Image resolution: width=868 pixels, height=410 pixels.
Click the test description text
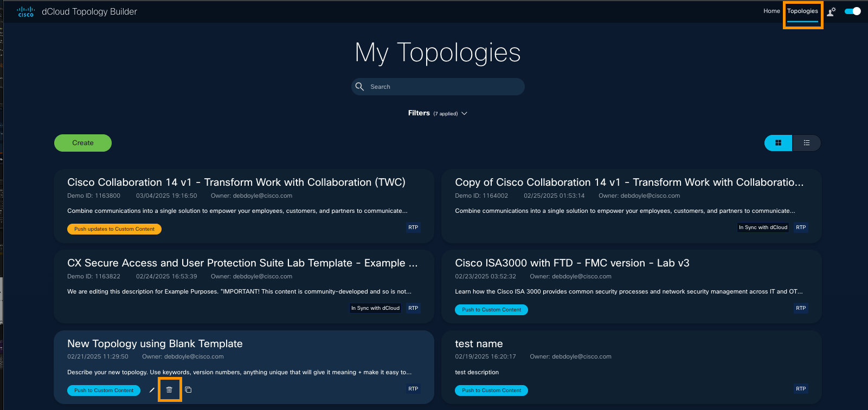(477, 373)
